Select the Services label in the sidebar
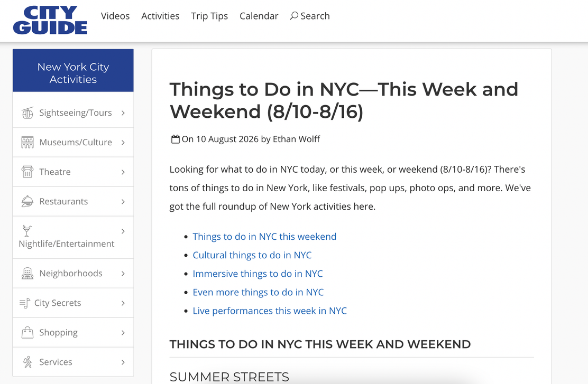The height and width of the screenshot is (384, 588). pos(56,362)
